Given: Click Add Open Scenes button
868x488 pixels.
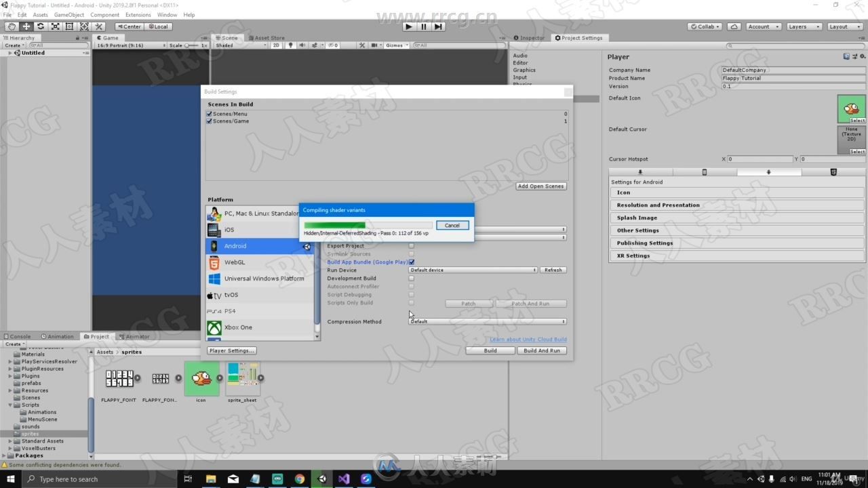Looking at the screenshot, I should click(541, 186).
